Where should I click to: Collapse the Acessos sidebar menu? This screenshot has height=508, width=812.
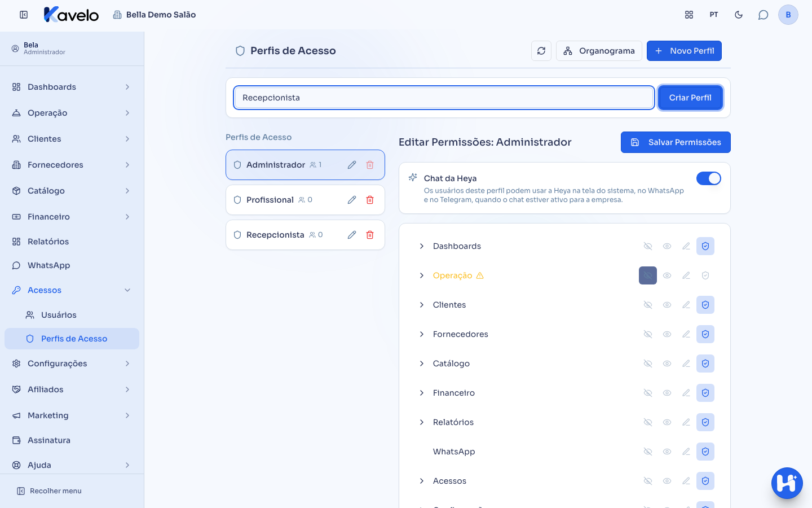coord(72,290)
